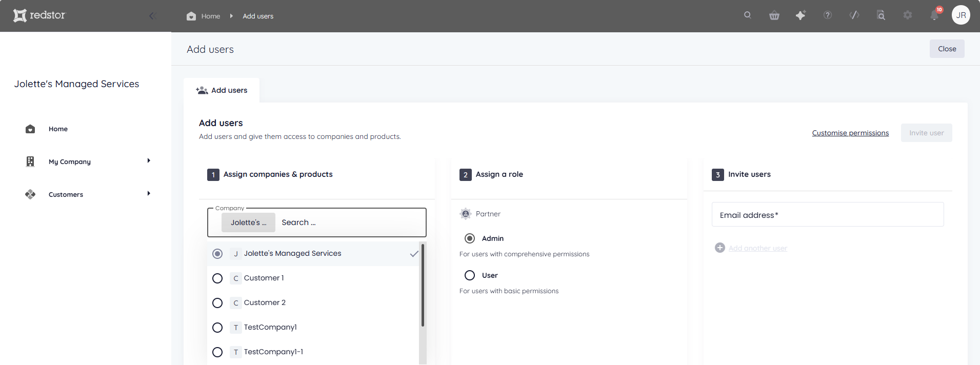Click the C avatar beside Customer 2
980x365 pixels.
click(x=236, y=303)
